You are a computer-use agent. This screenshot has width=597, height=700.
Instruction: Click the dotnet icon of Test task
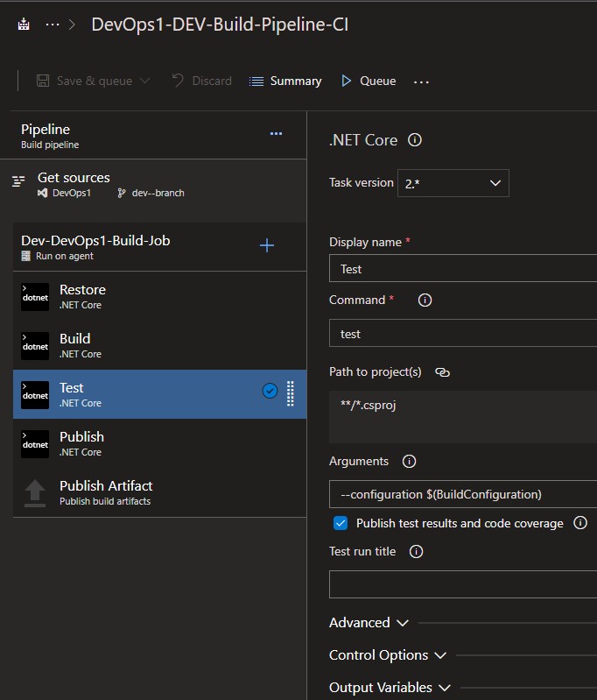[35, 395]
